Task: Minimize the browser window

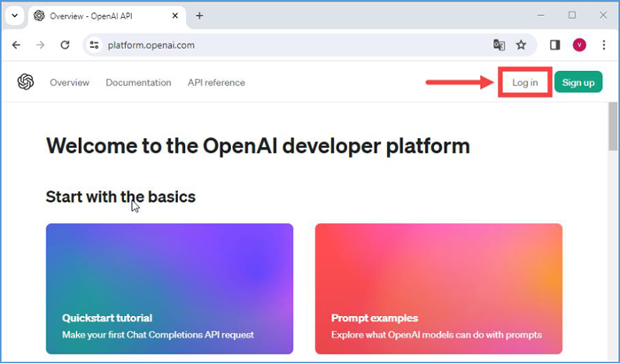Action: click(x=541, y=15)
